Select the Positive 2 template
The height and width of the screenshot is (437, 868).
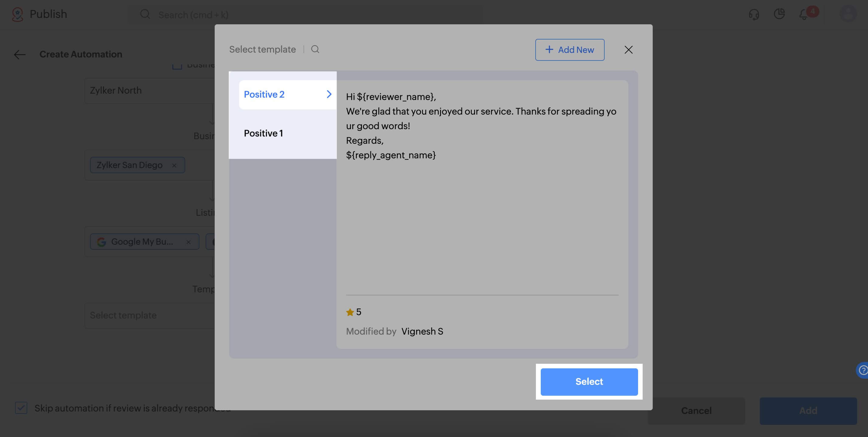coord(287,95)
